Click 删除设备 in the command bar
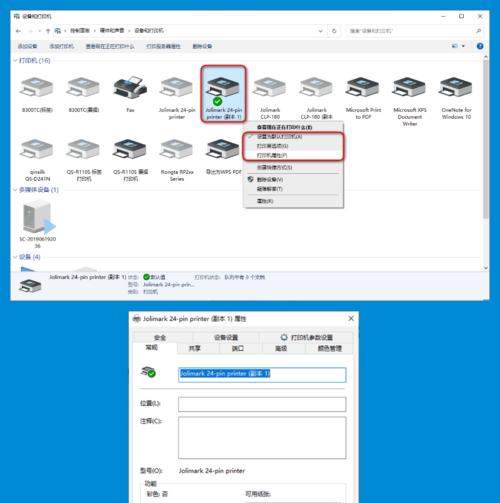 (202, 46)
